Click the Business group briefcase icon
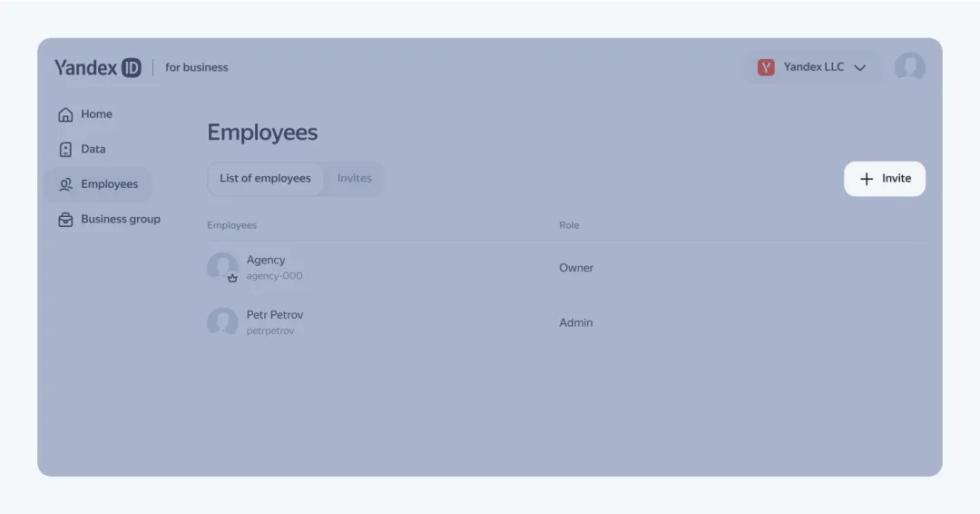The height and width of the screenshot is (514, 980). [65, 220]
